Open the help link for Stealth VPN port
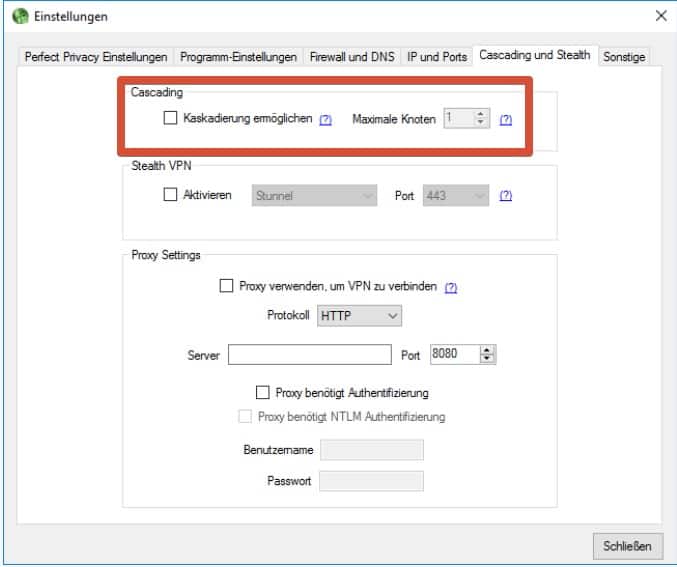Image resolution: width=677 pixels, height=567 pixels. tap(505, 196)
